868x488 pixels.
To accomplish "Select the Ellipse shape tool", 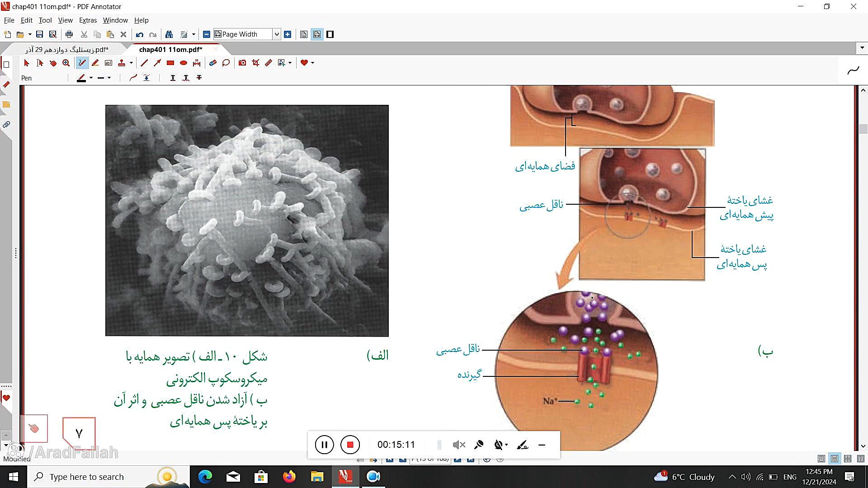I will coord(184,63).
